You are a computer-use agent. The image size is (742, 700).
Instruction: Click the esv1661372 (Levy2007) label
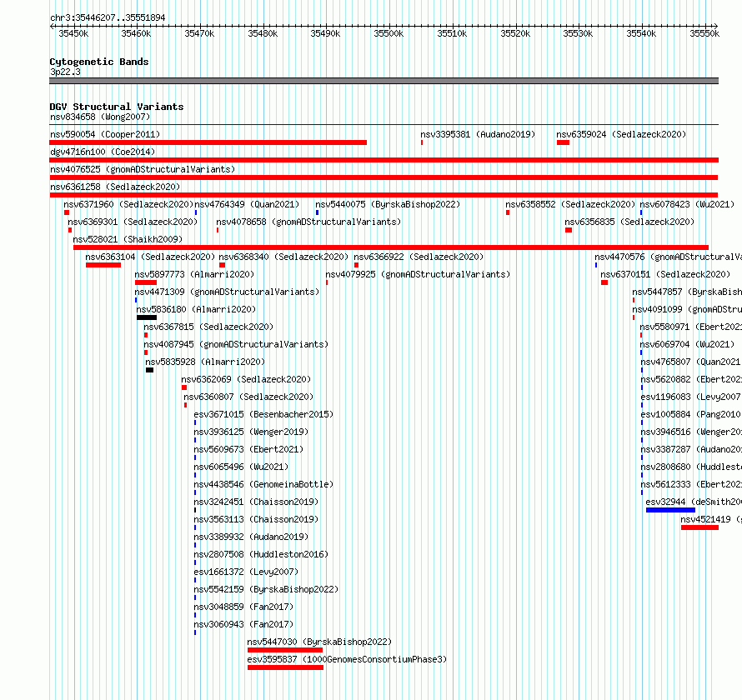[x=246, y=572]
